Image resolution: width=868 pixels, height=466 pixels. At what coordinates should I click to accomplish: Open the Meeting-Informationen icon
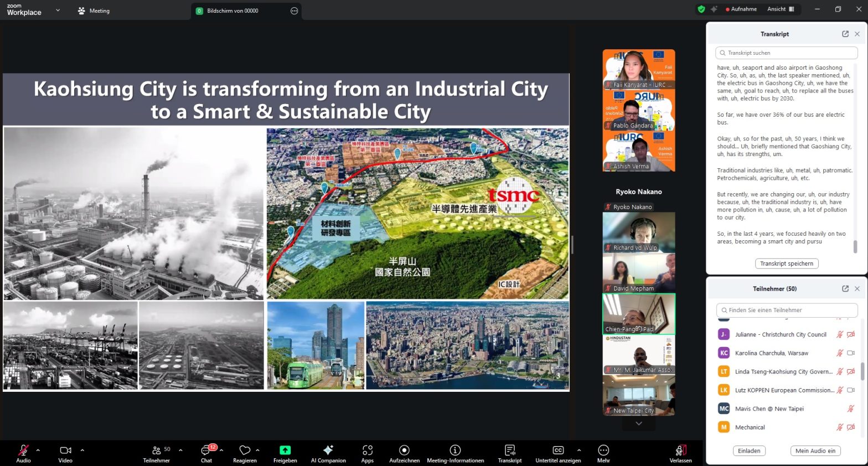(455, 451)
